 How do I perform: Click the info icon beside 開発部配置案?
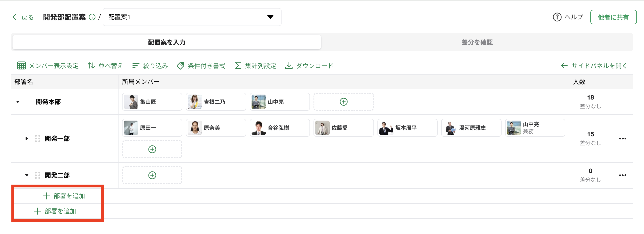(92, 17)
